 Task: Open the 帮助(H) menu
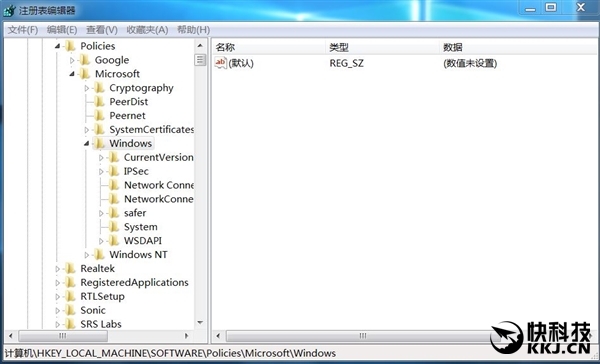click(x=193, y=30)
